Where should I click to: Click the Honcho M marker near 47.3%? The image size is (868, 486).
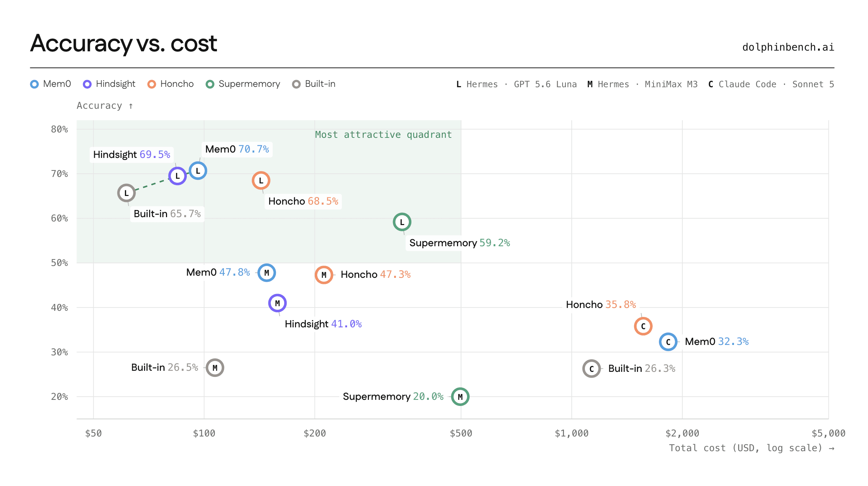point(324,275)
